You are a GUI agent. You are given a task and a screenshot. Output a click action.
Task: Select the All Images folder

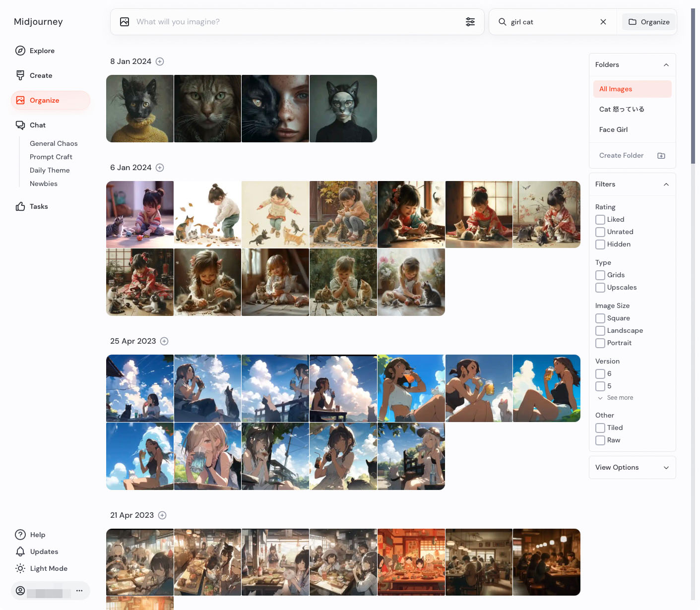pyautogui.click(x=633, y=89)
